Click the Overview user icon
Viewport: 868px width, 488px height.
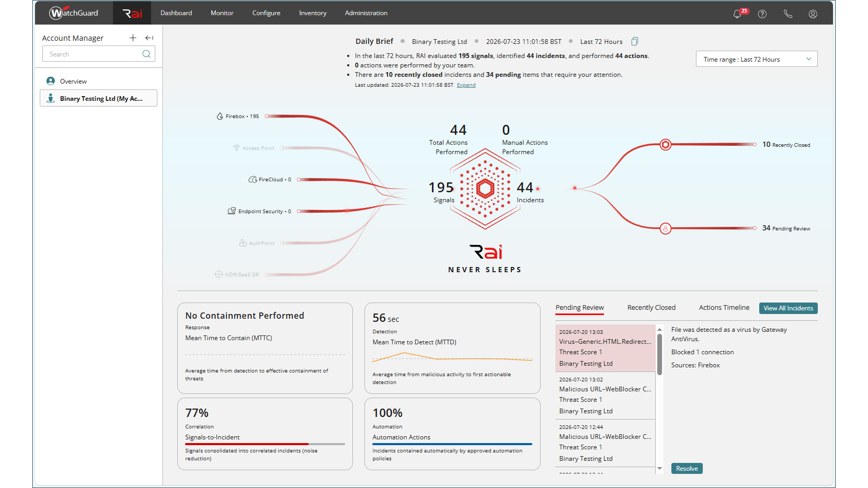(51, 81)
